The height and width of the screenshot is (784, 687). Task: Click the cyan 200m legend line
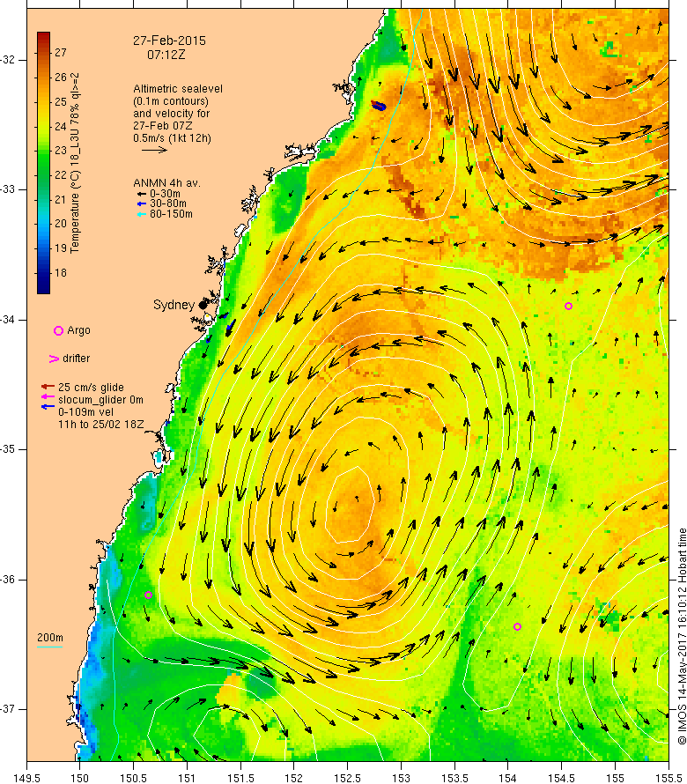point(50,647)
